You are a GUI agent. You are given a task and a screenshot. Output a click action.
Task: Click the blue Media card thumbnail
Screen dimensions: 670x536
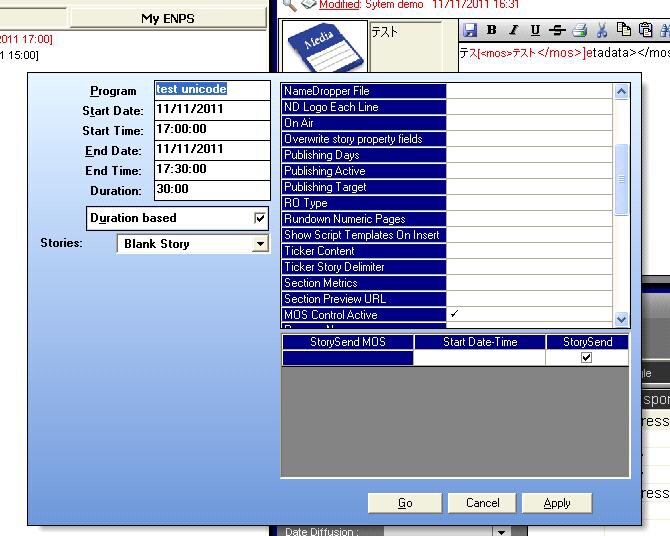(x=322, y=46)
